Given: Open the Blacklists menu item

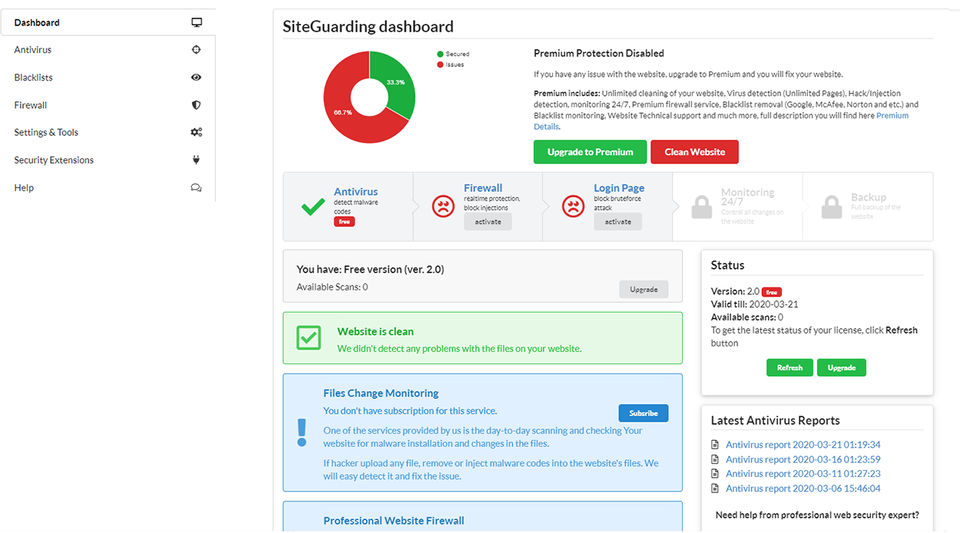Looking at the screenshot, I should point(34,77).
